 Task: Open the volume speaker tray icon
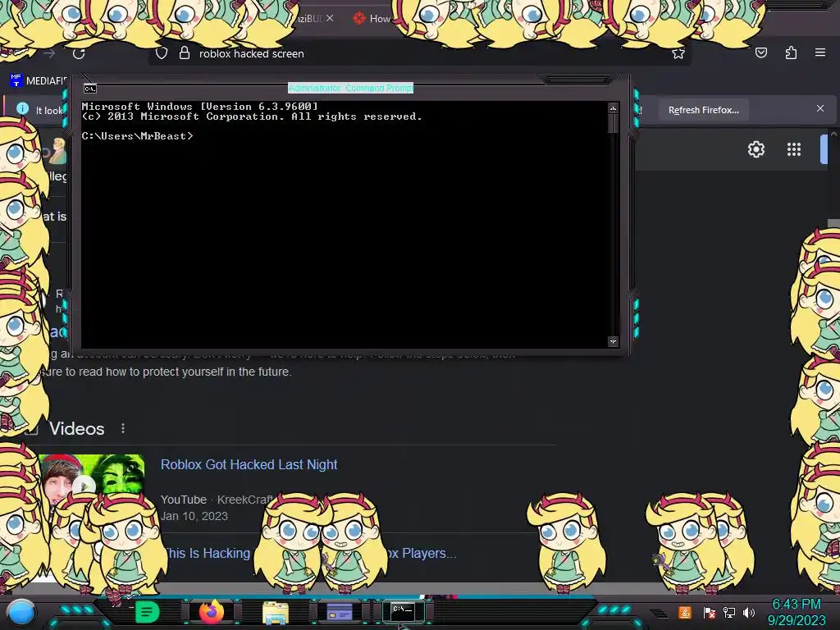pyautogui.click(x=749, y=612)
